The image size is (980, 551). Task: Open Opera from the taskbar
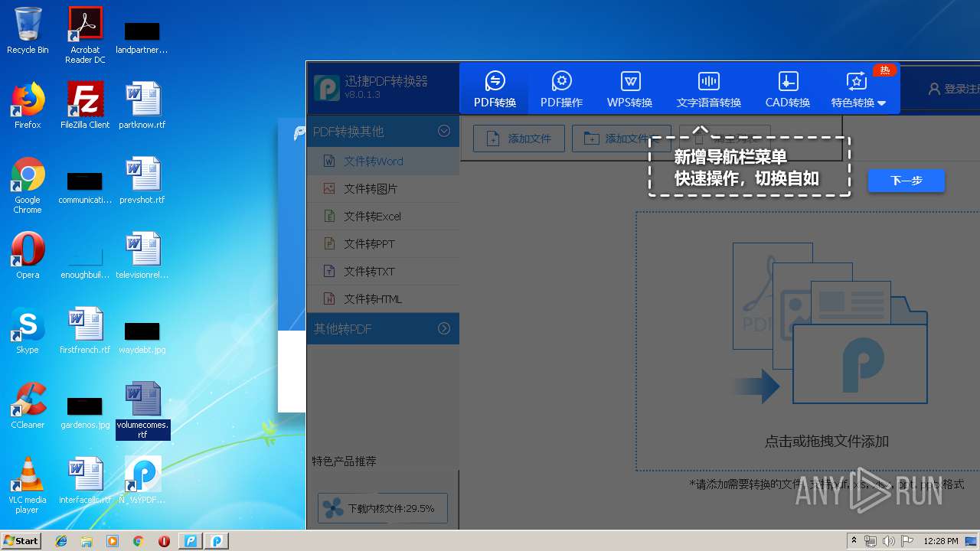pyautogui.click(x=164, y=541)
